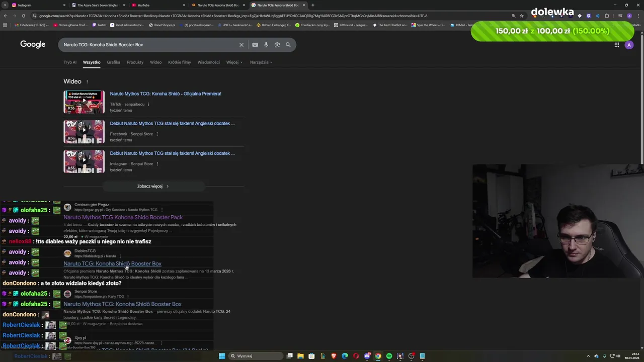Click the TikTok video thumbnail
Screen dimensions: 644x362
pos(84,102)
